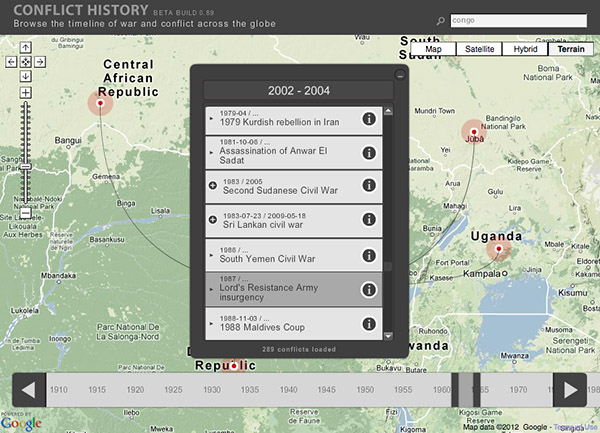Switch map view to Satellite
Viewport: 600px width, 433px height.
coord(477,48)
